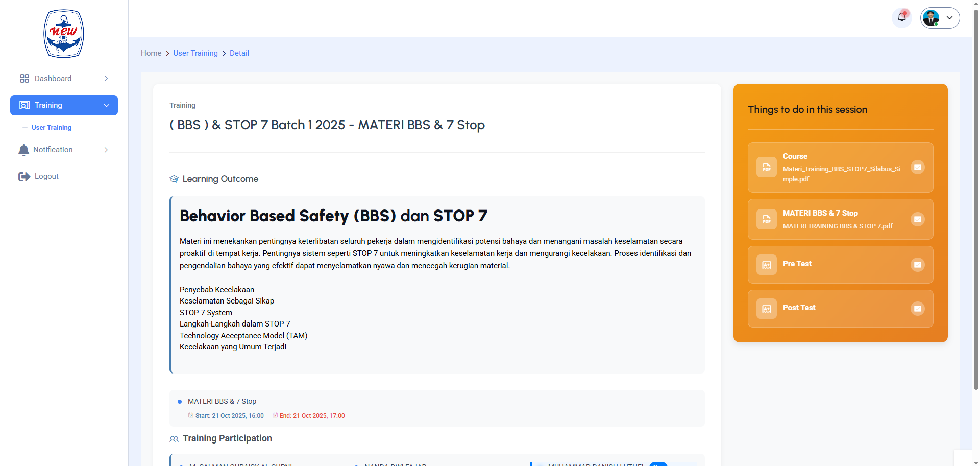980x466 pixels.
Task: Click the Pre Test quiz icon
Action: pyautogui.click(x=767, y=265)
